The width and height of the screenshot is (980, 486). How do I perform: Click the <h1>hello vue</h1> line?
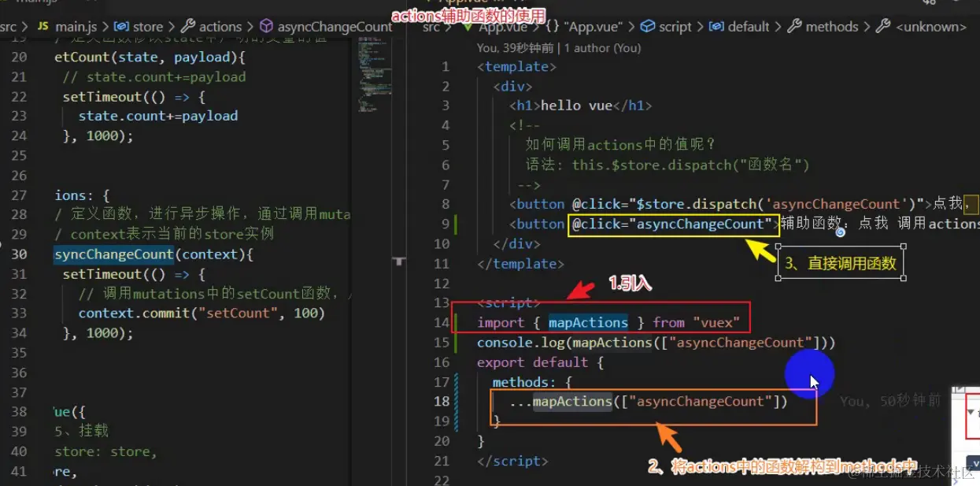click(580, 106)
